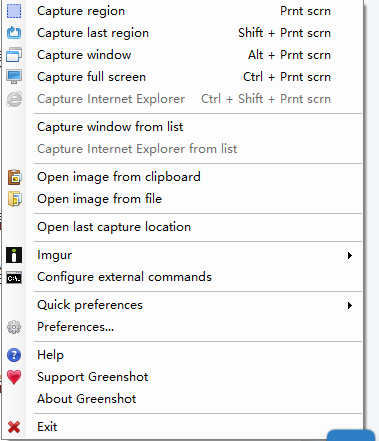Select the Help menu entry
Screen dimensions: 379x441
click(x=183, y=355)
